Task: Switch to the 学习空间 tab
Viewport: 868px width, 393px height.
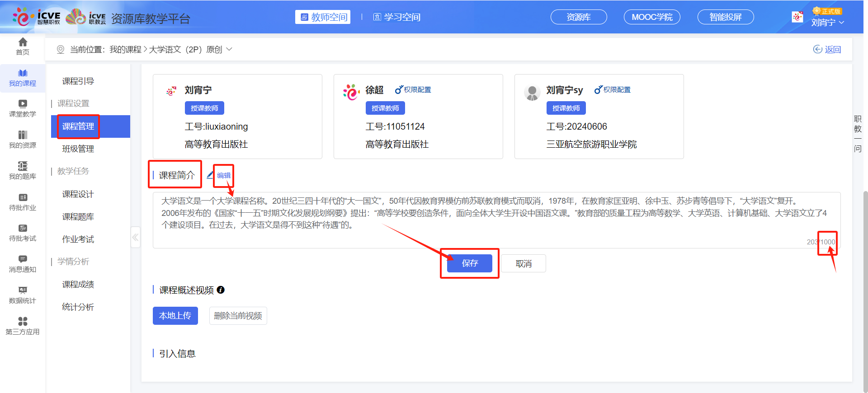Action: pyautogui.click(x=397, y=17)
